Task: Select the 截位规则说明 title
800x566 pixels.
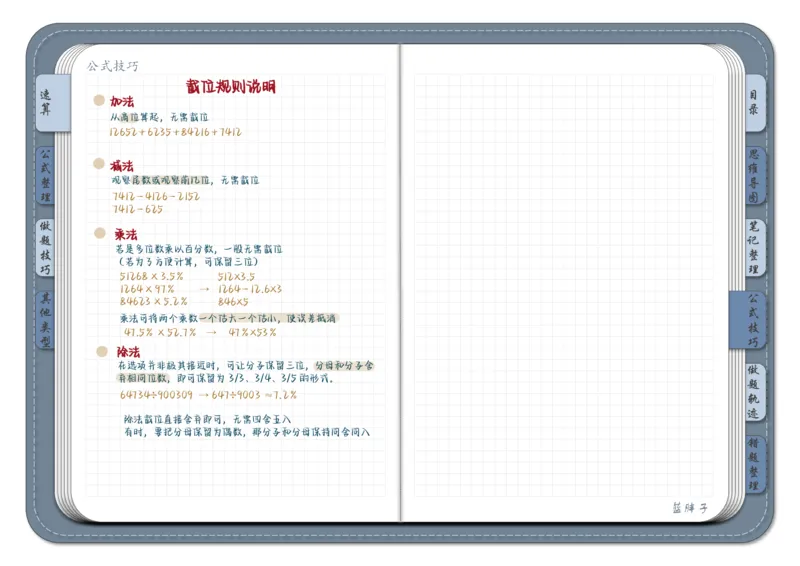Action: (231, 86)
